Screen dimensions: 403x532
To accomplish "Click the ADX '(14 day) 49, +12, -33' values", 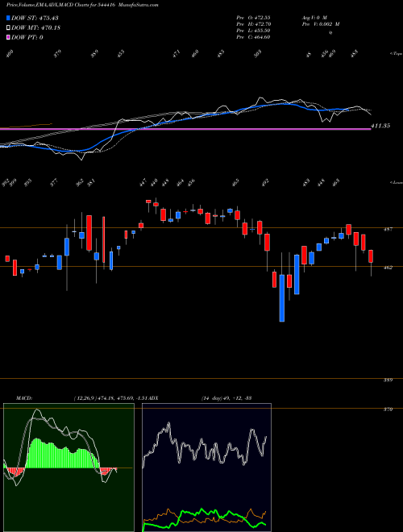I will click(226, 397).
